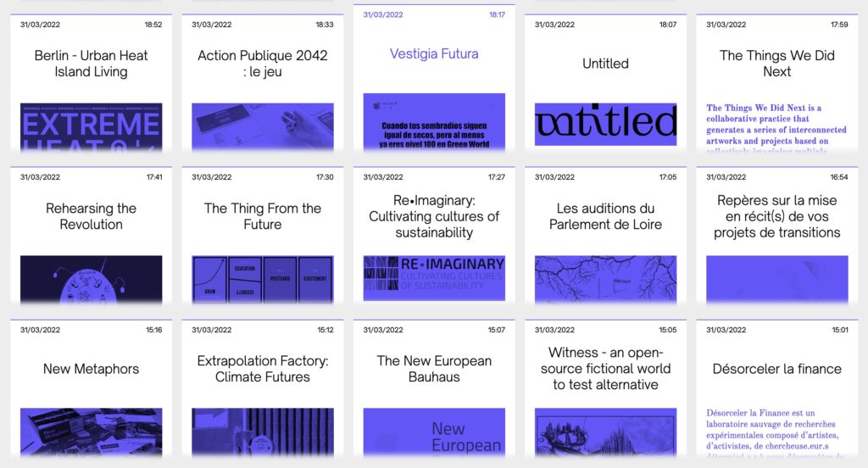Click the Action Publique 2042 : le jeu title
Viewport: 868px width, 468px height.
(x=263, y=64)
